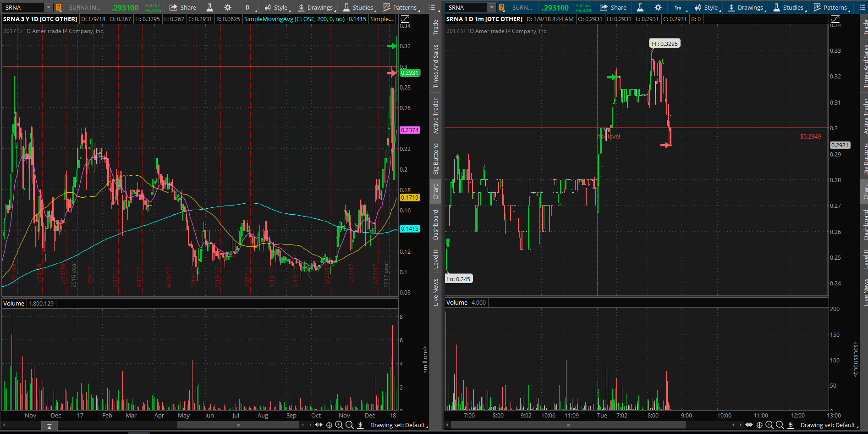Click the left chart bottom drawing tool icon
868x434 pixels.
coord(360,425)
